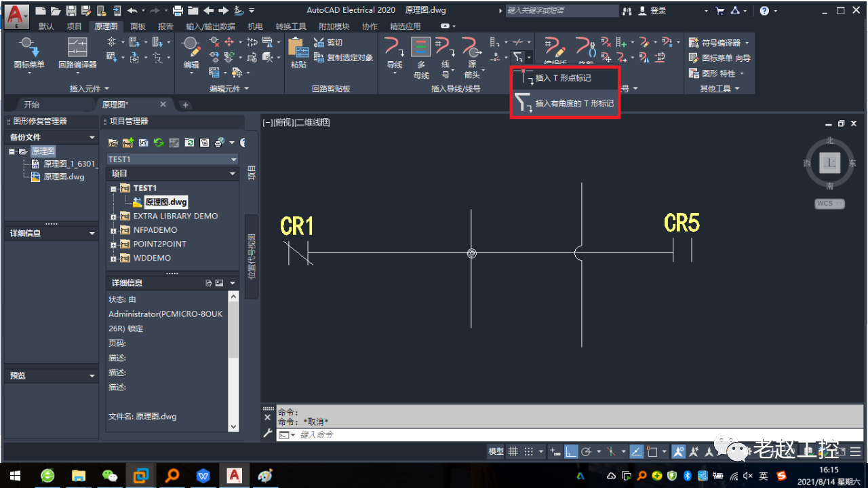Screen dimensions: 868x488
Task: Open the T-marker tool dropdown arrow
Action: point(529,58)
